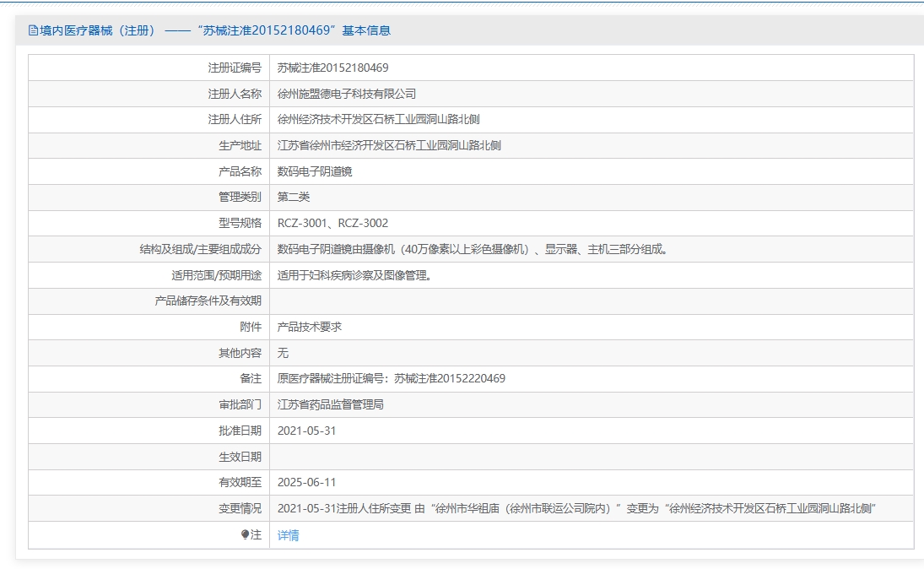Click the 注册人名称 row label
Screen dimensions: 924x569
(x=235, y=94)
